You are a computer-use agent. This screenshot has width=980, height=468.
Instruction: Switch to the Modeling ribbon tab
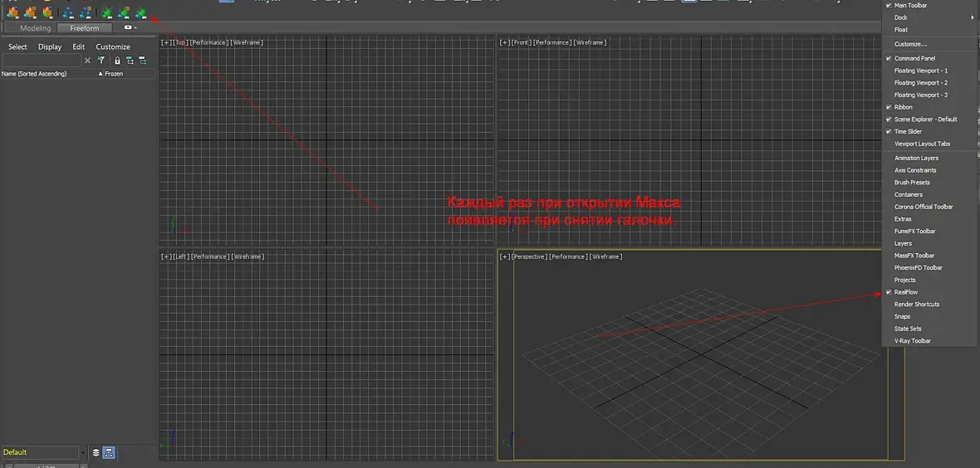coord(36,28)
